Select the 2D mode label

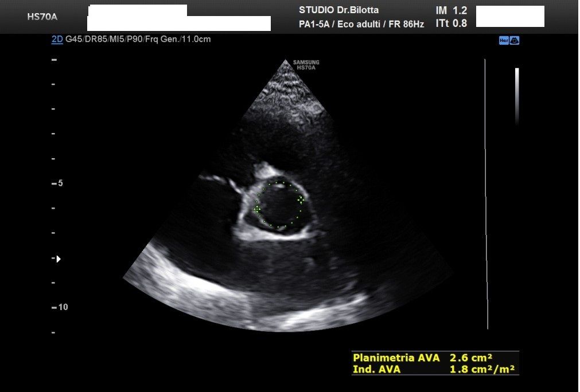[x=57, y=40]
